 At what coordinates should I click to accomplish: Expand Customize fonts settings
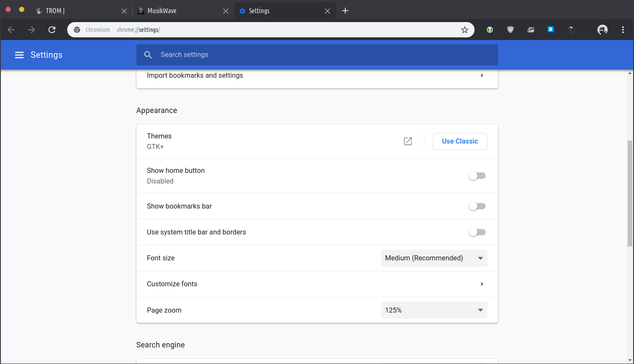coord(482,284)
